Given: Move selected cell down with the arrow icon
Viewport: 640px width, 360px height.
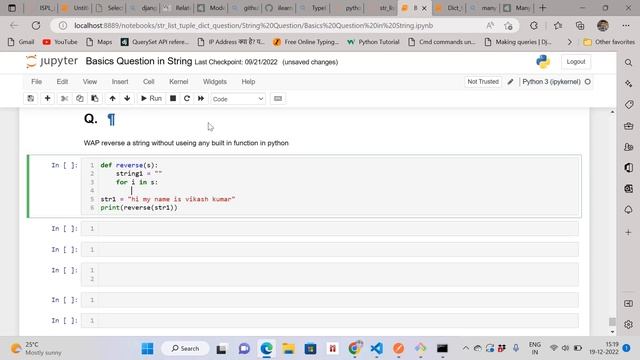Looking at the screenshot, I should (x=127, y=98).
